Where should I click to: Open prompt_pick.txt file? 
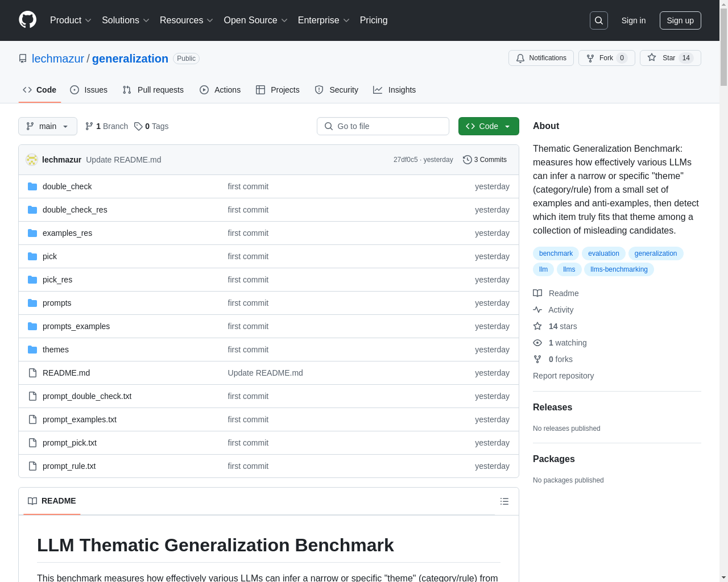point(69,443)
